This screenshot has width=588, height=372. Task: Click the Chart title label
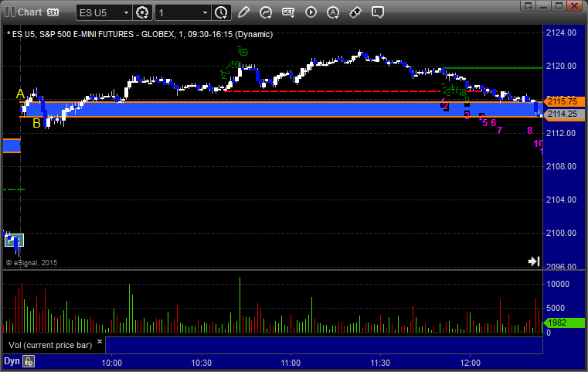[x=29, y=12]
